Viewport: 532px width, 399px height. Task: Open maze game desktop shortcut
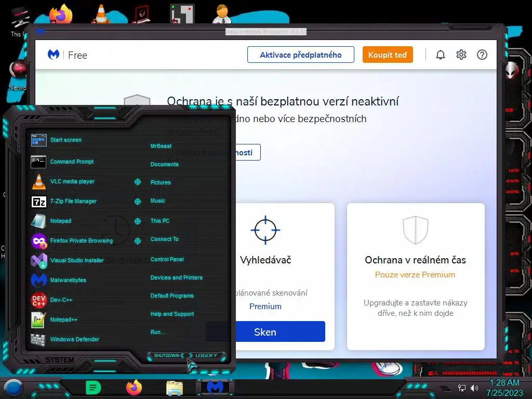pyautogui.click(x=182, y=14)
